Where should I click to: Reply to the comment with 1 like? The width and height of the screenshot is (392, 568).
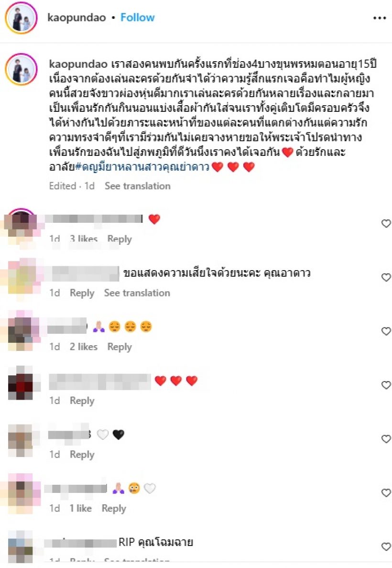(114, 509)
